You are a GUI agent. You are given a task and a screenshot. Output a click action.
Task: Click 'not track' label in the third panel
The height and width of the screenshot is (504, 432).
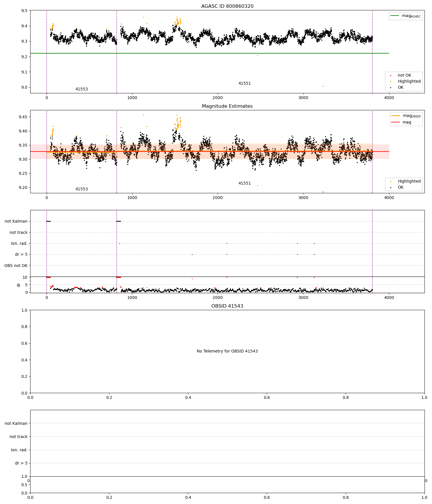[x=18, y=232]
